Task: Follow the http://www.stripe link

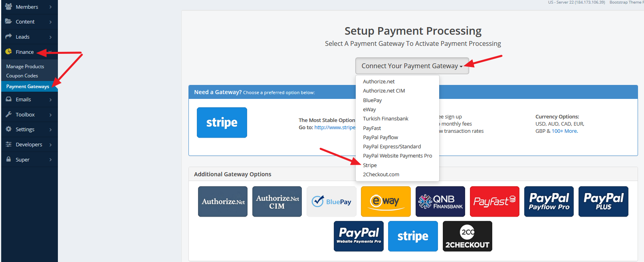Action: pyautogui.click(x=335, y=127)
